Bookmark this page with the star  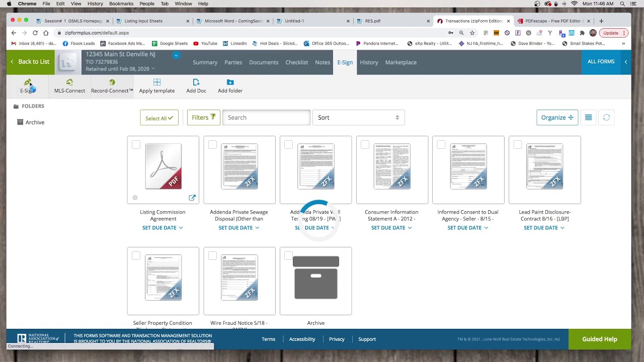tap(472, 33)
